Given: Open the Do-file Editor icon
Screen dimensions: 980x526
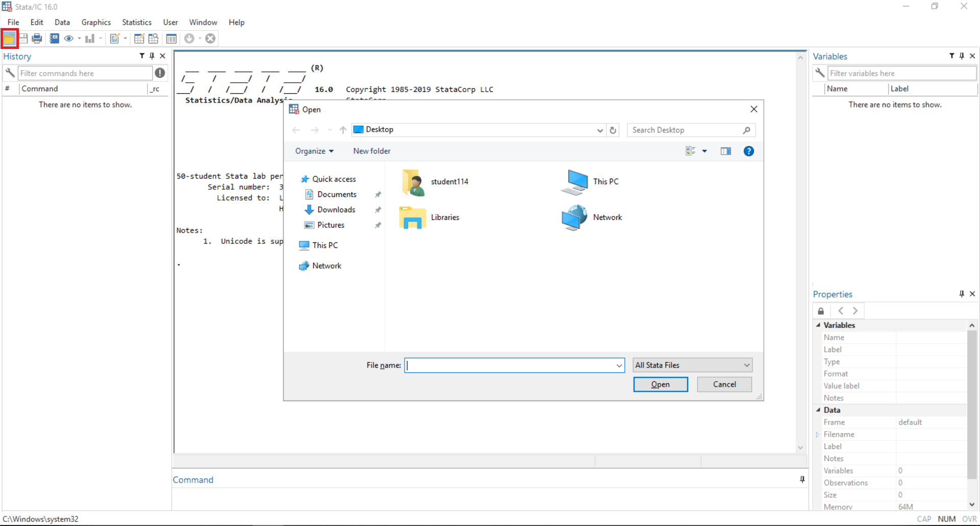Looking at the screenshot, I should pyautogui.click(x=115, y=38).
